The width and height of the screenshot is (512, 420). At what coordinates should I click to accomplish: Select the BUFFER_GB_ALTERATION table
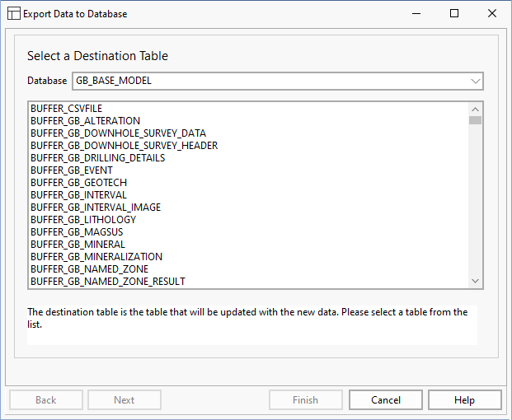coord(85,121)
